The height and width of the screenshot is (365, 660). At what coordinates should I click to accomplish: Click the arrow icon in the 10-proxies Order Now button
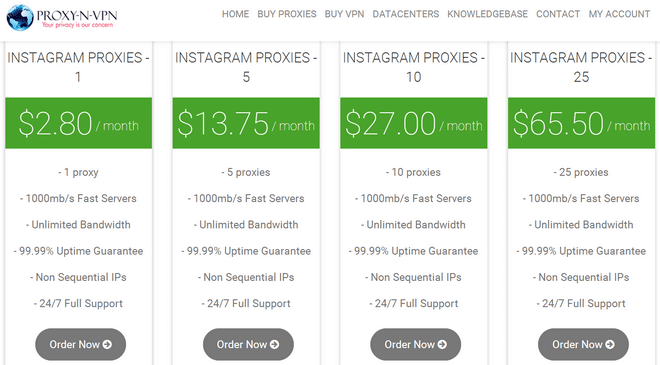click(x=442, y=344)
